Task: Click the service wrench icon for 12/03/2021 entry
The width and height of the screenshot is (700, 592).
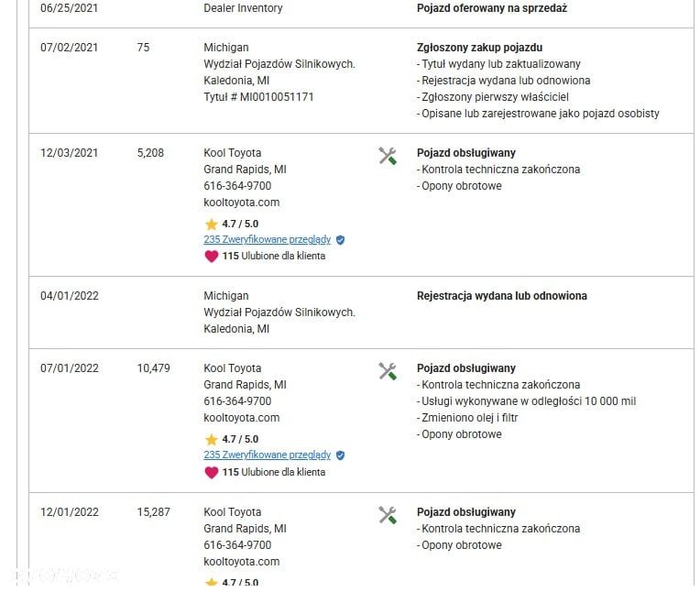Action: (388, 156)
